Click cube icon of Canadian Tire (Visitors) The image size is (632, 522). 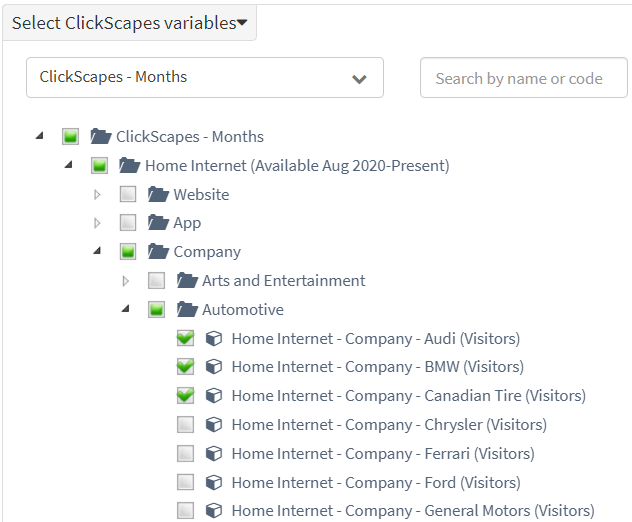[214, 396]
